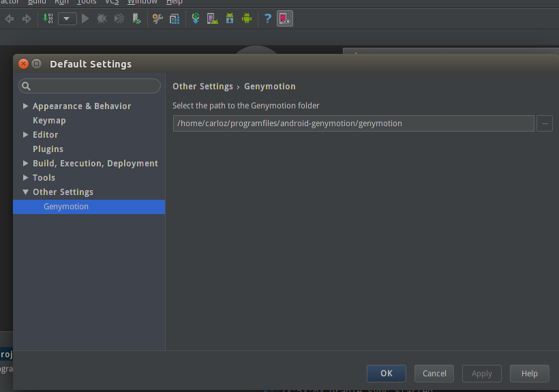Open the Build menu
Viewport: 559px width, 392px height.
coord(37,2)
